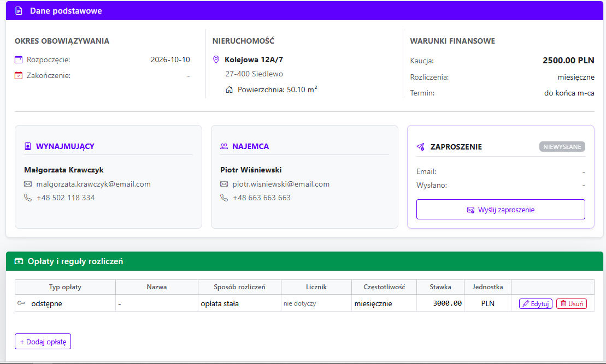606x364 pixels.
Task: Delete the odstępne fee with Usuń
Action: 572,304
